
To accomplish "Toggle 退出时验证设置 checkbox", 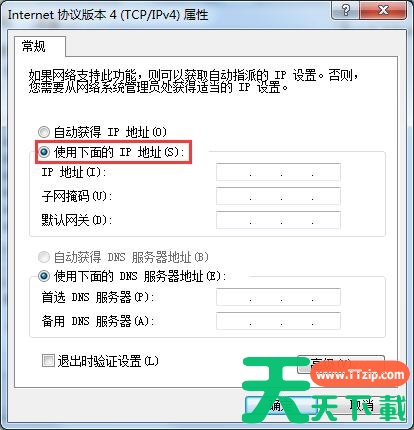I will click(x=48, y=361).
